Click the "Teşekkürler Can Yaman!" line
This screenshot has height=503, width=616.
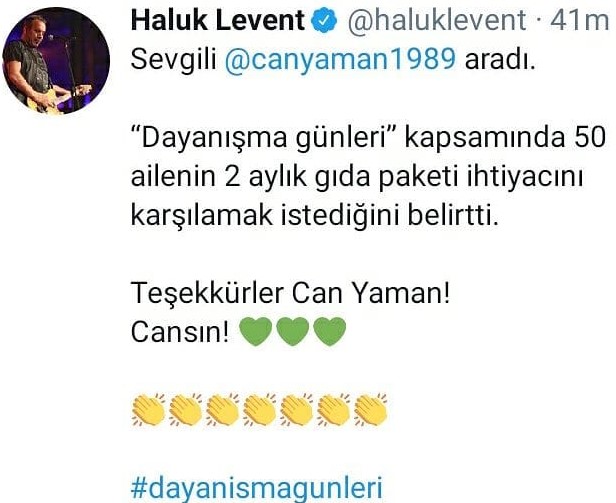tap(290, 293)
